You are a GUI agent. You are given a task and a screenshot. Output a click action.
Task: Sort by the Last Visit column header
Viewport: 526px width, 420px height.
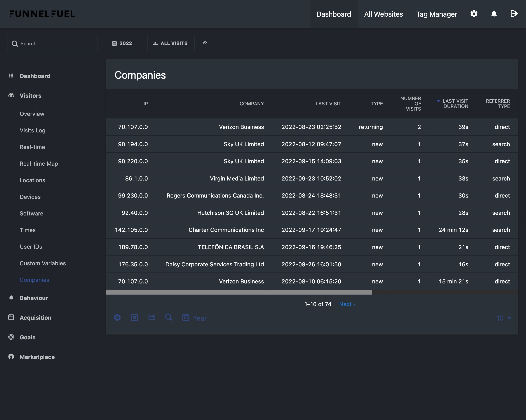coord(328,104)
